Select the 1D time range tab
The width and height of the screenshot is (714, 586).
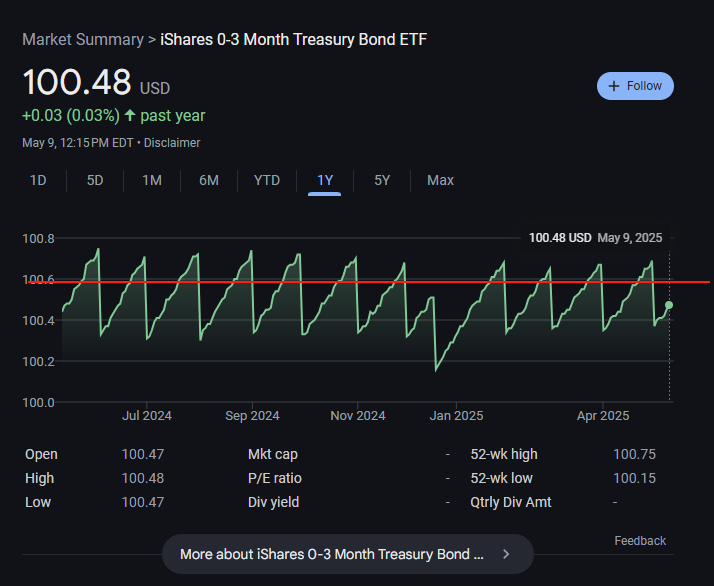(38, 180)
